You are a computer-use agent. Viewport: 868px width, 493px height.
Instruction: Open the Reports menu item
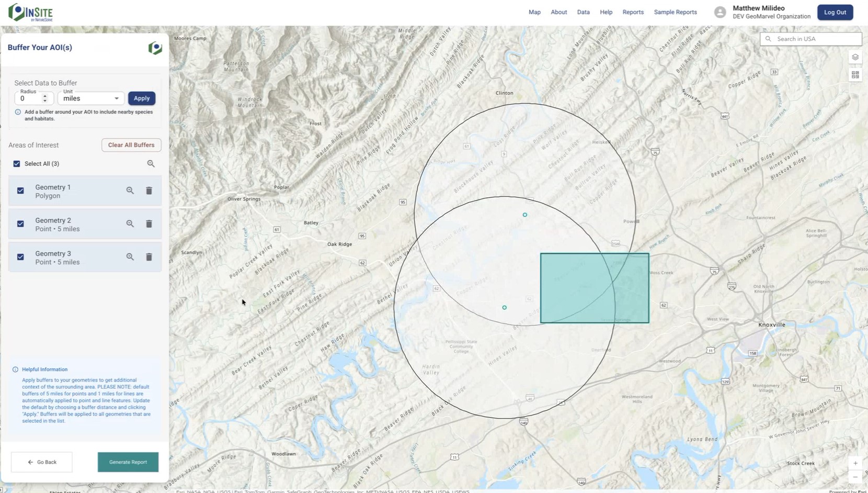(633, 12)
